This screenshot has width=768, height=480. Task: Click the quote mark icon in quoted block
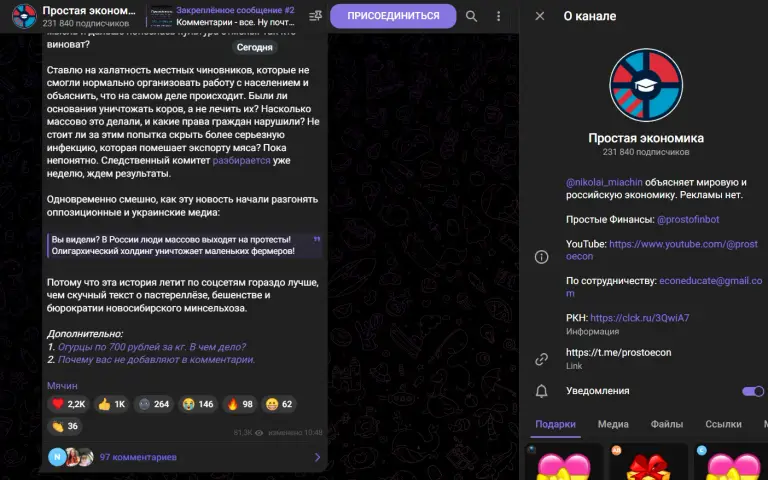pos(316,239)
